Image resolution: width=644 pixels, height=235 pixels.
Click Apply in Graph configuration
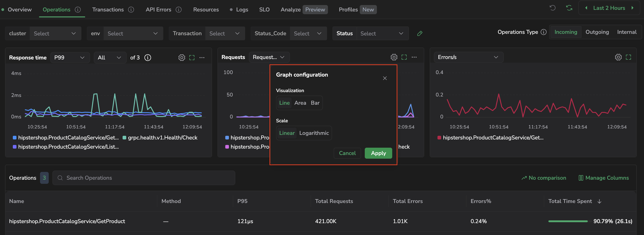(x=378, y=153)
